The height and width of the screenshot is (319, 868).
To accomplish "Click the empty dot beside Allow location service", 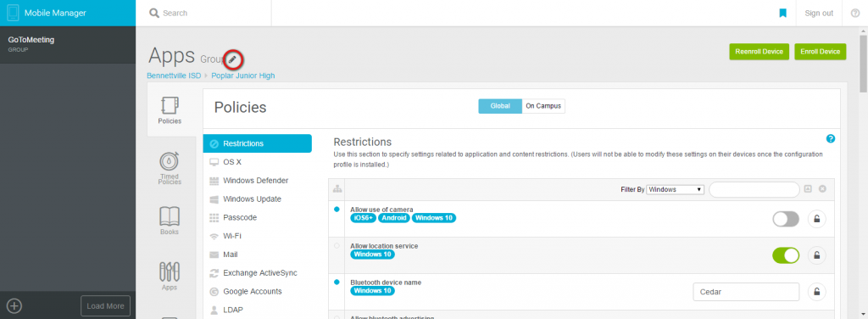I will [337, 245].
